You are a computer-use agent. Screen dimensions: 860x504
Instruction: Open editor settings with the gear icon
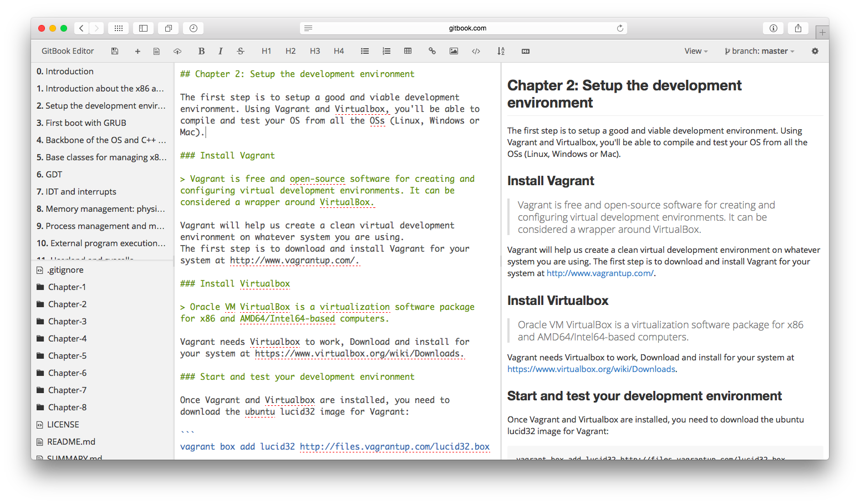click(x=815, y=51)
